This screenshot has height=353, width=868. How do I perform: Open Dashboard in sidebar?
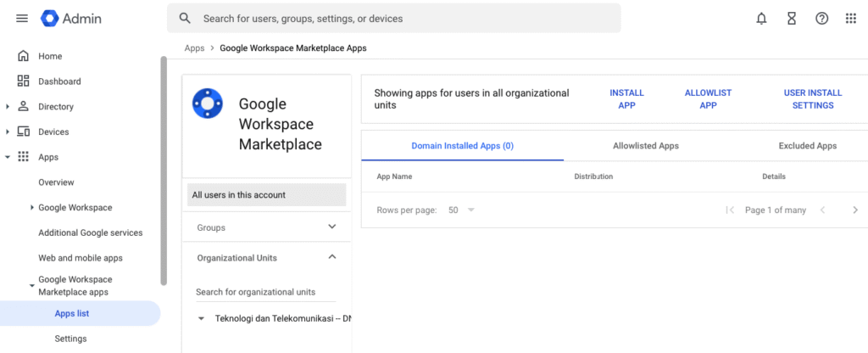(x=59, y=81)
